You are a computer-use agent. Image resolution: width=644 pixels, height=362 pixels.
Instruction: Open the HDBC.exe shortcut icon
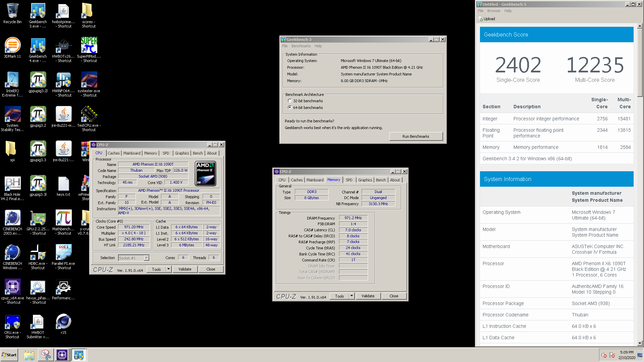pos(38,257)
